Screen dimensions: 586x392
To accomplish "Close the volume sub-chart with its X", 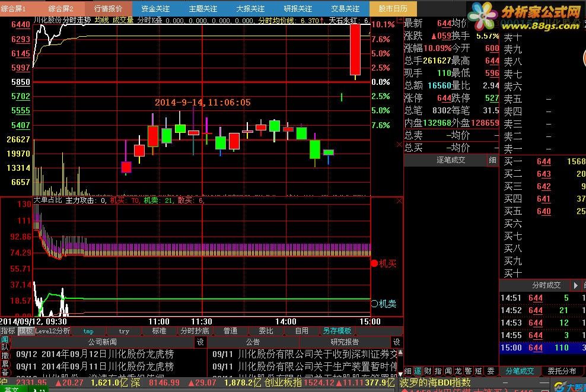I will click(x=399, y=145).
